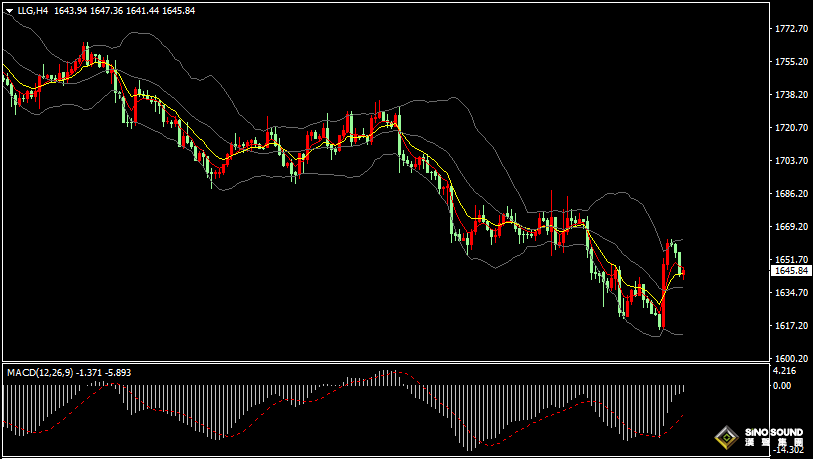
Task: Click the low price 1641.44 in header
Action: (142, 10)
